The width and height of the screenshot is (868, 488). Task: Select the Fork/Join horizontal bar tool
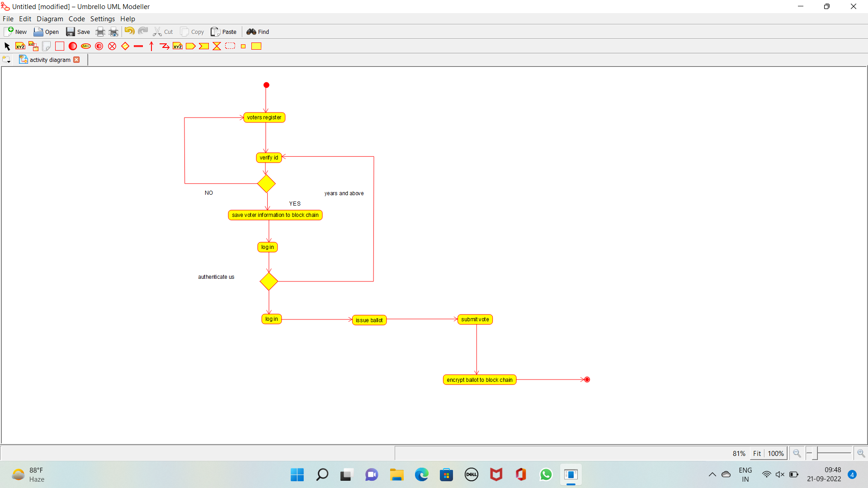(x=138, y=46)
